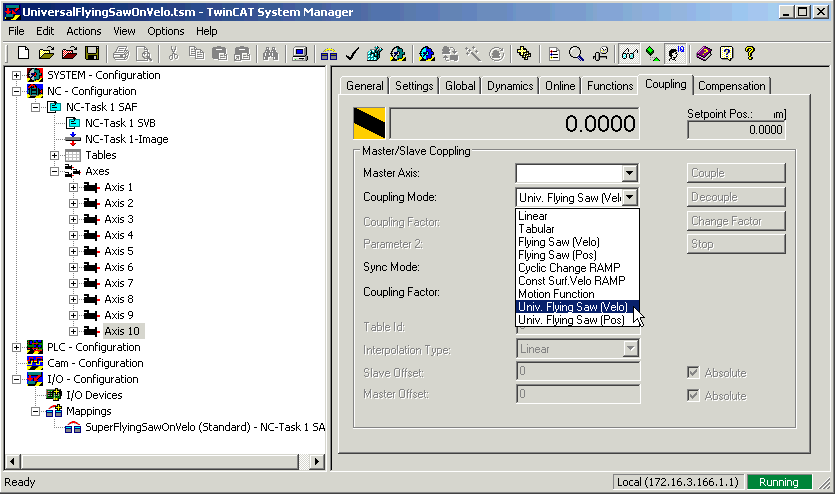
Task: Click the yellow stacked boxes toolbar icon
Action: pyautogui.click(x=524, y=53)
